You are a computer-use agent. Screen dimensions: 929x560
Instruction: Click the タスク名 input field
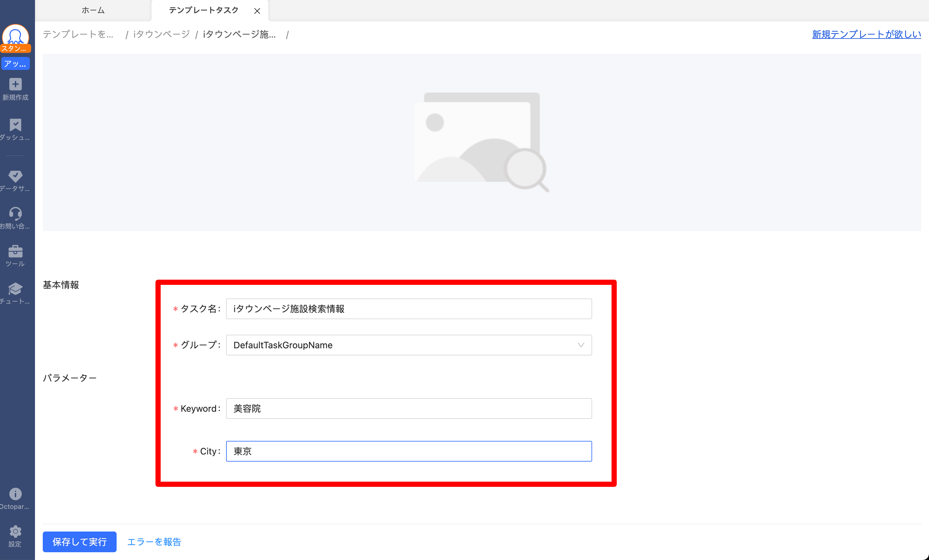point(409,308)
